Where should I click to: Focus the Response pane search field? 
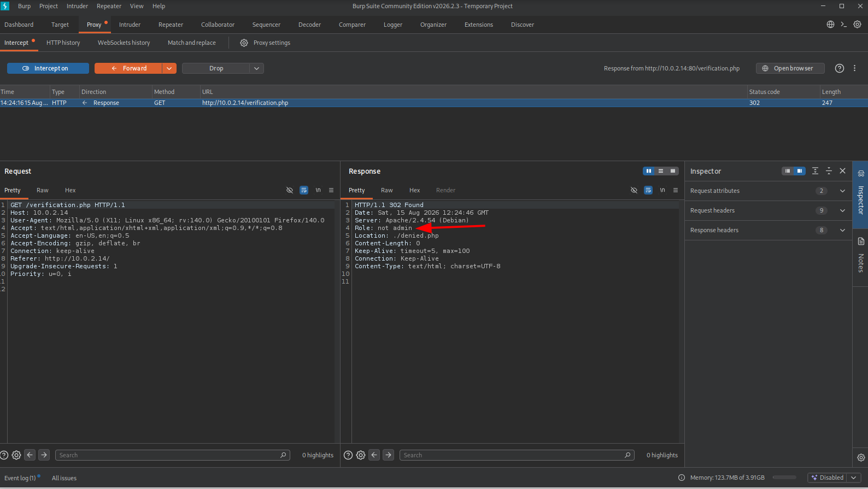(x=517, y=455)
